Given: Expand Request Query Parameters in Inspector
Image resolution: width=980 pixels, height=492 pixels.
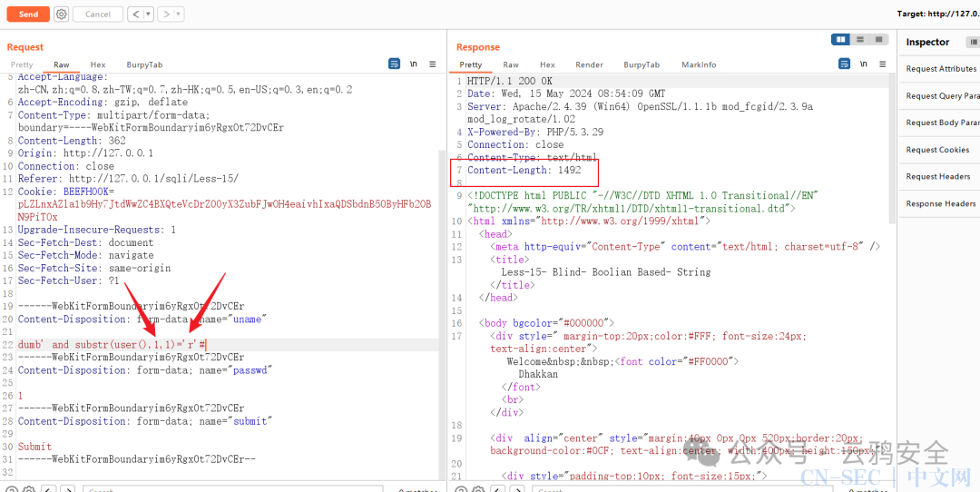Looking at the screenshot, I should 941,95.
